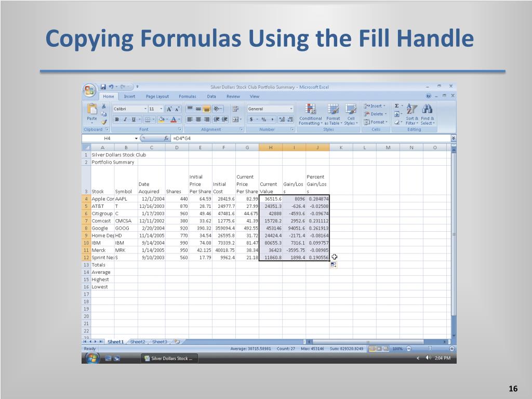The image size is (532, 399).
Task: Decrease decimal places
Action: pos(290,119)
